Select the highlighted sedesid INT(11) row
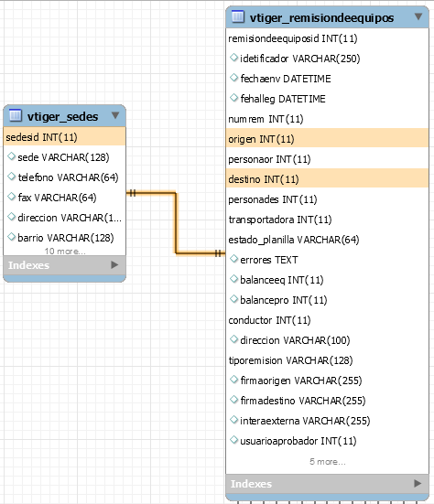434x504 pixels. point(64,137)
